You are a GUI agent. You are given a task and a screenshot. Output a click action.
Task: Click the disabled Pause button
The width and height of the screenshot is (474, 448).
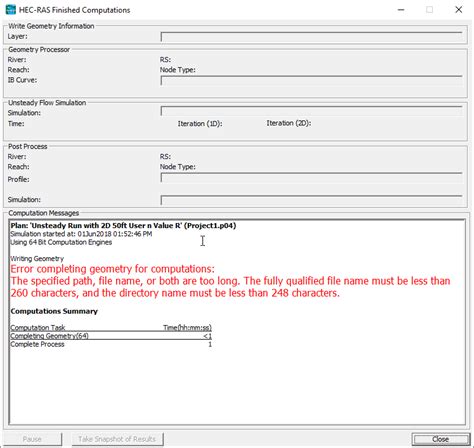pos(32,439)
